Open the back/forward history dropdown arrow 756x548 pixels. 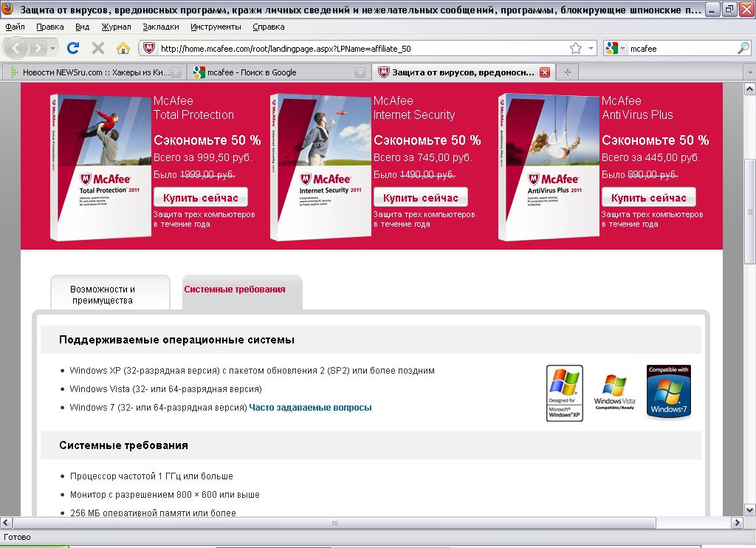click(x=52, y=48)
